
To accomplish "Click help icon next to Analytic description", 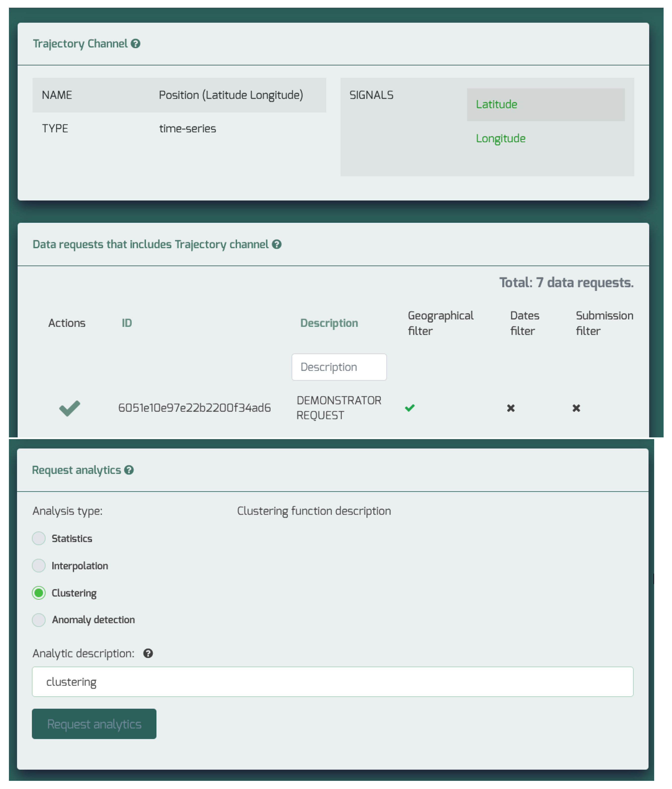I will [148, 654].
